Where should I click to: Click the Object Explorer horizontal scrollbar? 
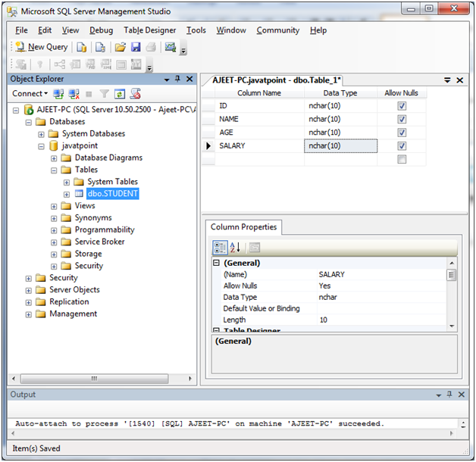coord(94,379)
